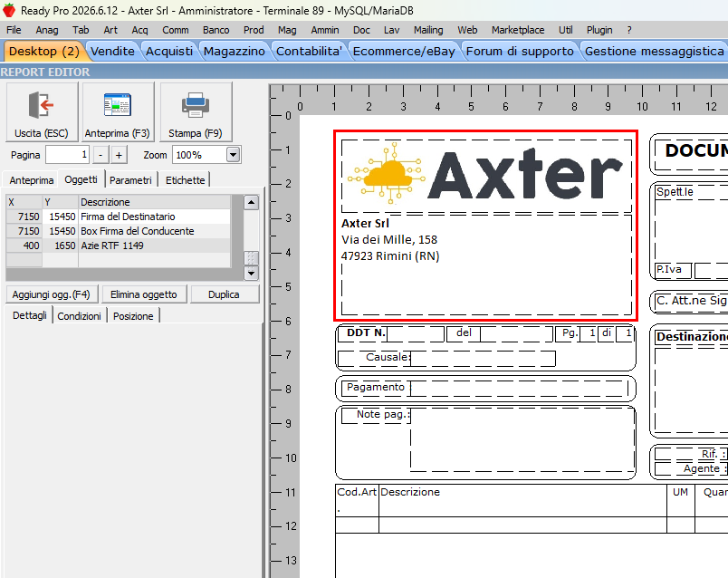
Task: Select the Spett.le label in report
Action: point(675,192)
